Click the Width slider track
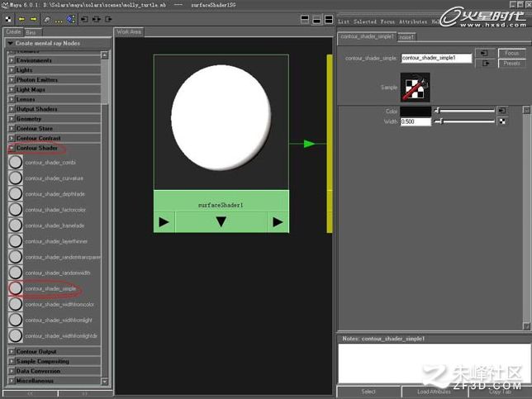This screenshot has width=532, height=399. click(464, 121)
